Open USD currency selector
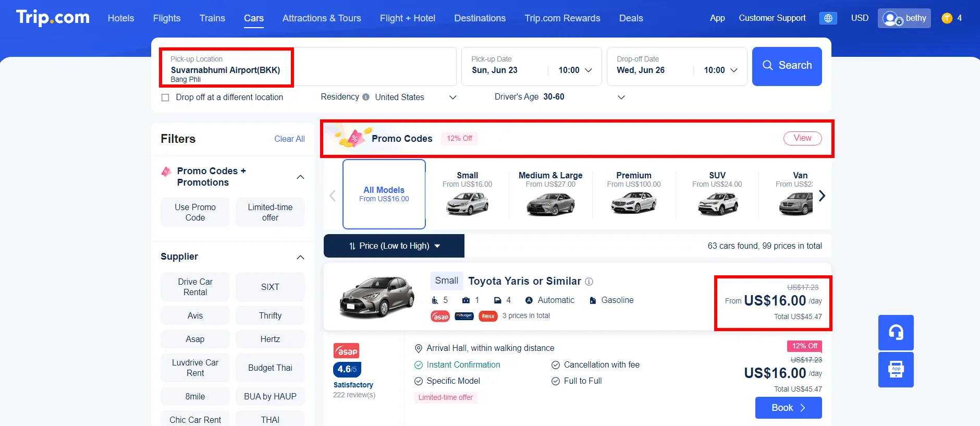The height and width of the screenshot is (426, 980). coord(860,18)
